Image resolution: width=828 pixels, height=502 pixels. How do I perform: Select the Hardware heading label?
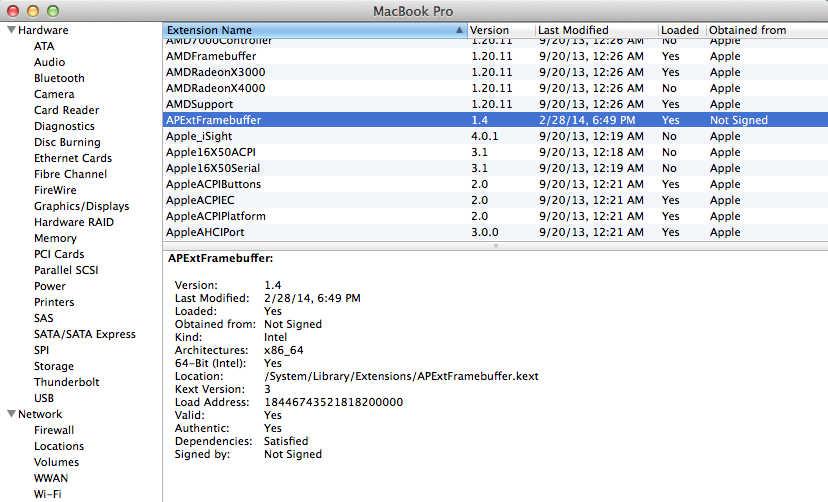click(x=43, y=30)
